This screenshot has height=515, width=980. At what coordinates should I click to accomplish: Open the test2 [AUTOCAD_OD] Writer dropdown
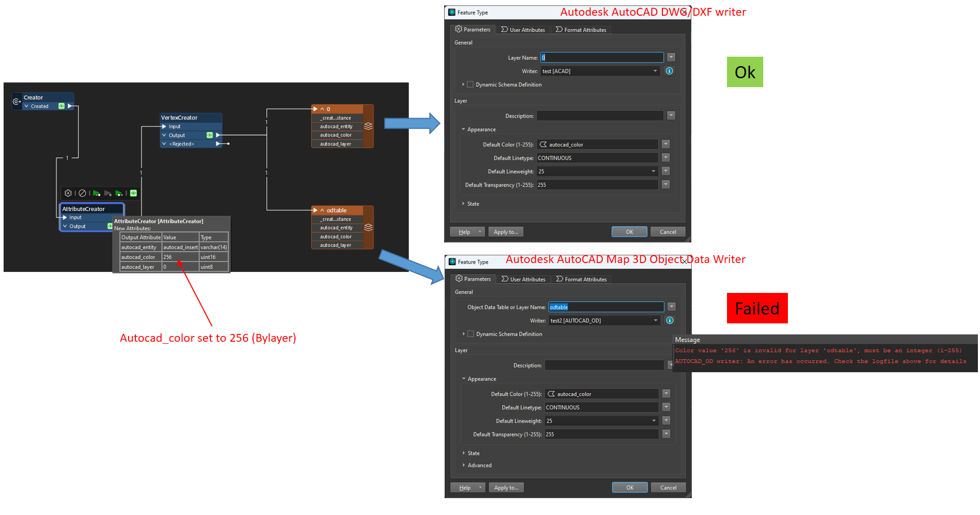[x=656, y=320]
